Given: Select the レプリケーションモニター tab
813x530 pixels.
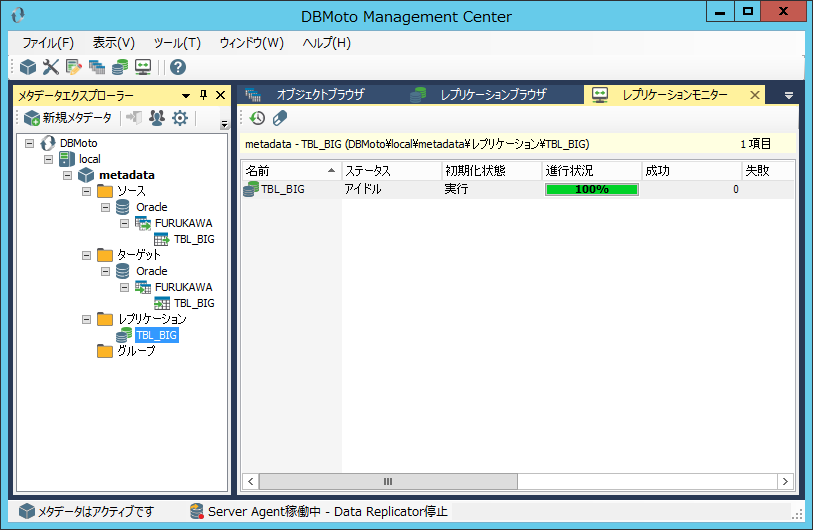Looking at the screenshot, I should 674,94.
